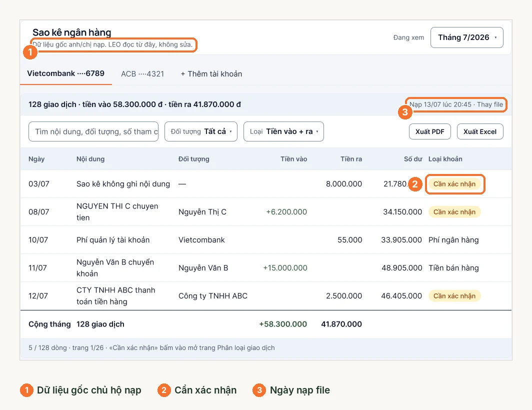Select the 'NGUYEN THI C chuyen tien' description
Screen dimensions: 532x410
[117, 212]
